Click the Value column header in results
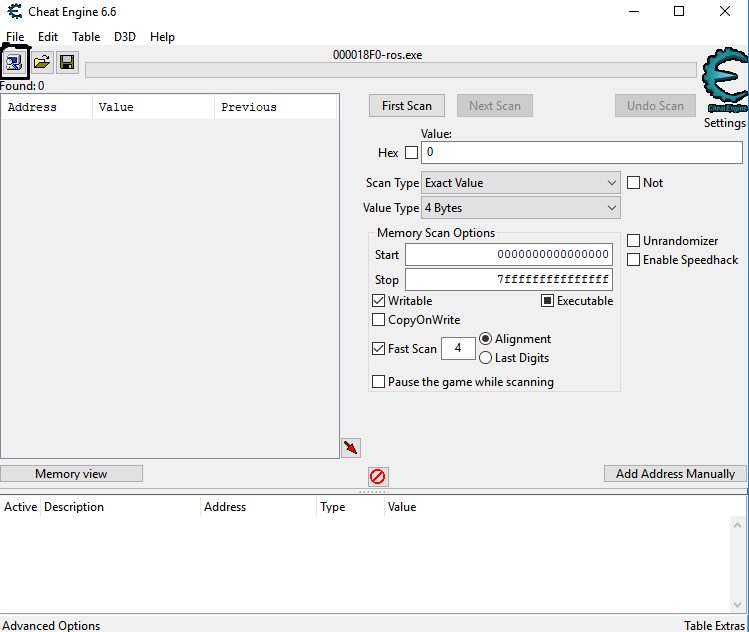The width and height of the screenshot is (749, 632). (153, 107)
